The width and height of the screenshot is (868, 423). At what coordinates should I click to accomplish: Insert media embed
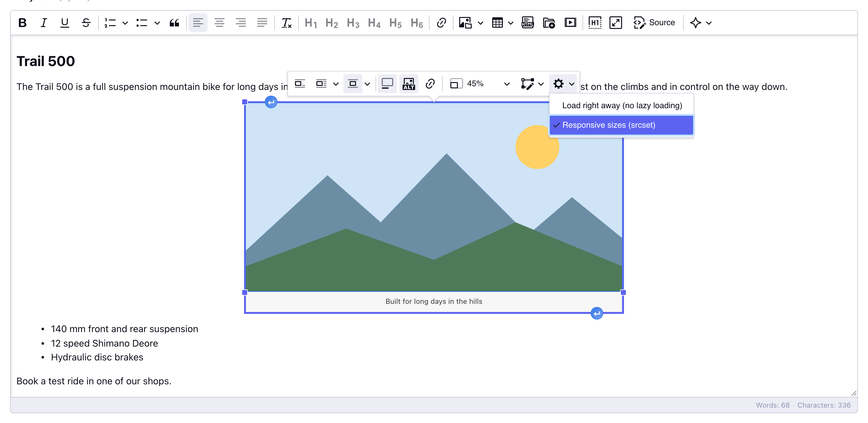click(x=570, y=23)
